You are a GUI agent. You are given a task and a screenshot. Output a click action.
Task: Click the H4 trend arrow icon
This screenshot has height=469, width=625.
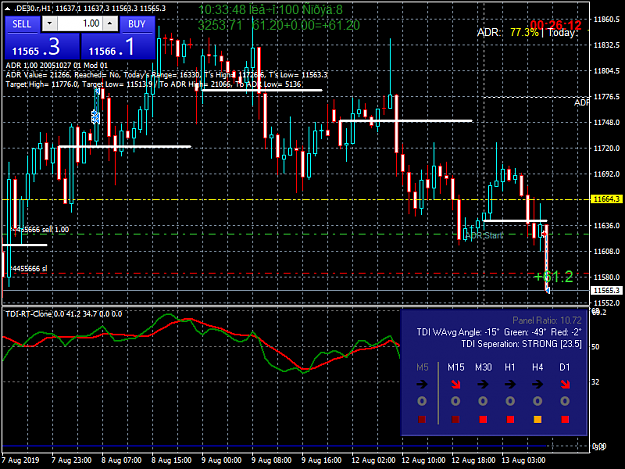(x=537, y=384)
